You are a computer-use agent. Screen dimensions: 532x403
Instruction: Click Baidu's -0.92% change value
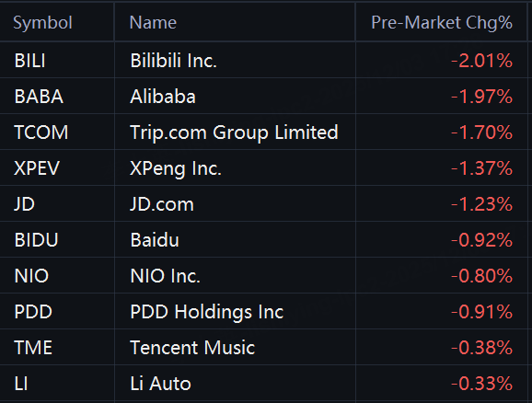click(x=481, y=240)
